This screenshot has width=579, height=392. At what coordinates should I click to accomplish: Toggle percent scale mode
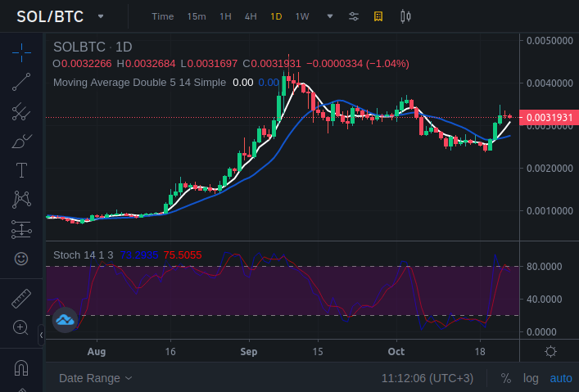point(506,378)
